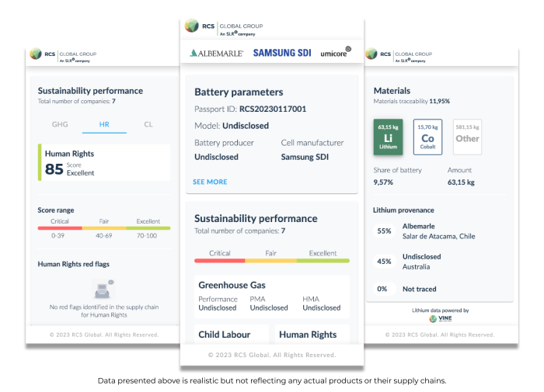The width and height of the screenshot is (544, 392).
Task: Open the Child Labour card
Action: 232,334
